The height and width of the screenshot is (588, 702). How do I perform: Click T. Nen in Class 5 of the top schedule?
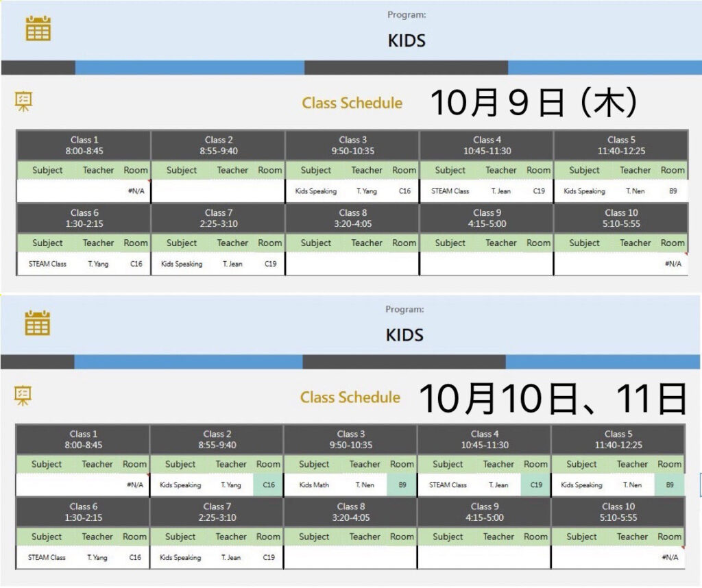click(635, 191)
